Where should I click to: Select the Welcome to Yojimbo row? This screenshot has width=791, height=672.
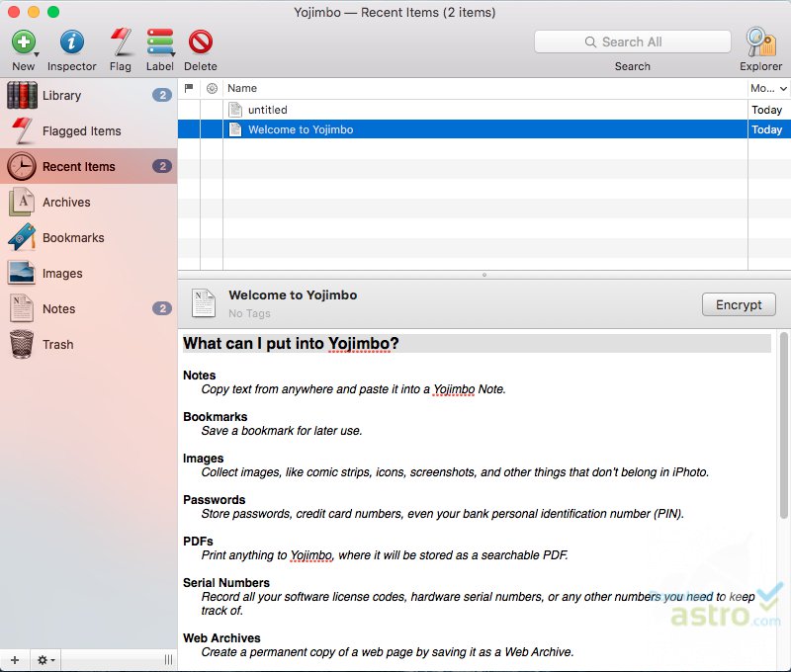point(484,129)
